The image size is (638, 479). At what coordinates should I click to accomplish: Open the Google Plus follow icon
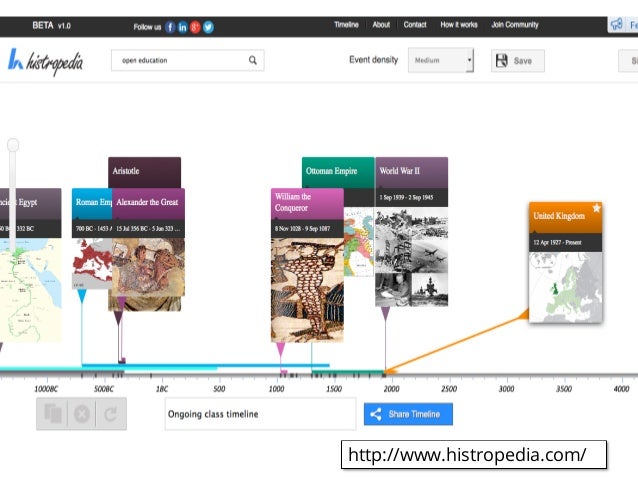[x=195, y=27]
